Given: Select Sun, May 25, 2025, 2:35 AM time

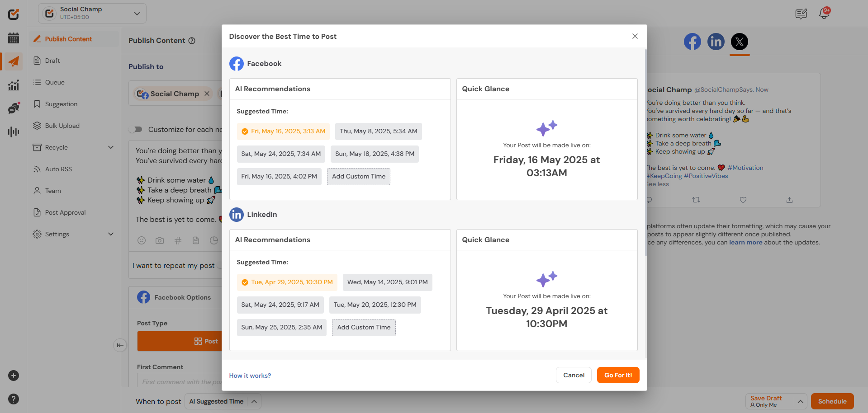Looking at the screenshot, I should [282, 328].
